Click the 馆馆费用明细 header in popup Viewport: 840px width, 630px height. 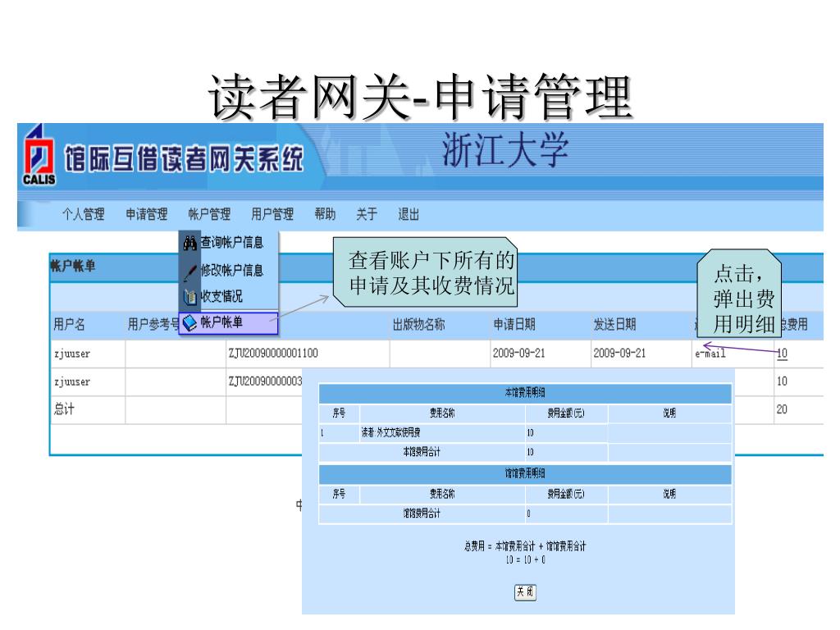tap(525, 473)
